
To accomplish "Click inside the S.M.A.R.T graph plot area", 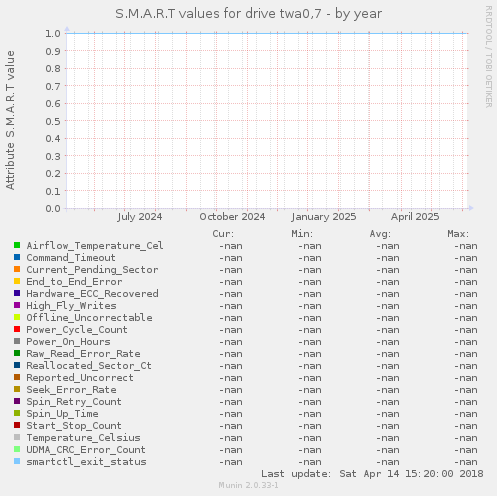I will tap(267, 121).
